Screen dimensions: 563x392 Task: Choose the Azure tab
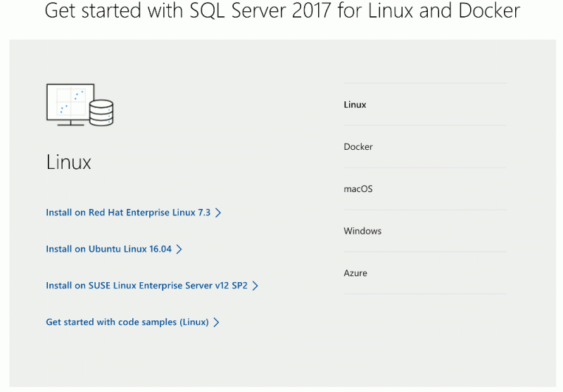355,273
